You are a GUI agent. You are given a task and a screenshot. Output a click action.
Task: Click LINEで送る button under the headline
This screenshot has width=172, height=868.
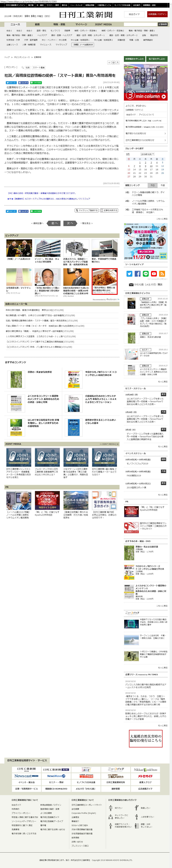36,83
